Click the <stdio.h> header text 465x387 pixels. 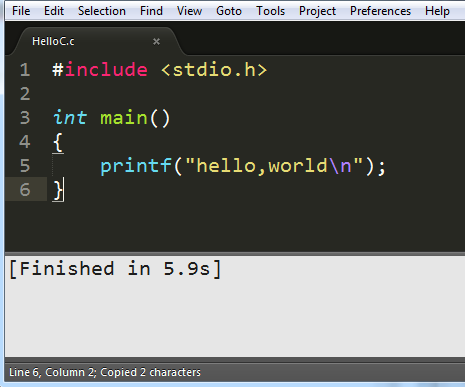click(x=214, y=70)
